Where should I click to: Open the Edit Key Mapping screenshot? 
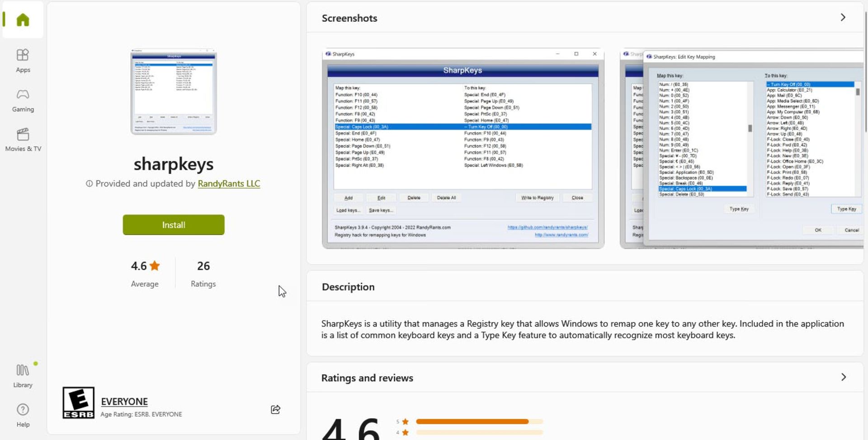741,148
